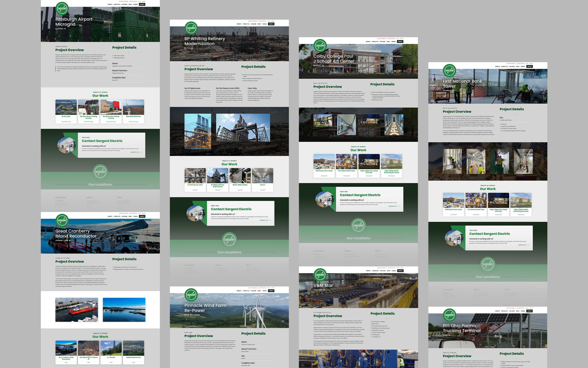The image size is (588, 368).
Task: Open Colby College Gordon Performing Arts card on Colby page
Action: [x=391, y=166]
